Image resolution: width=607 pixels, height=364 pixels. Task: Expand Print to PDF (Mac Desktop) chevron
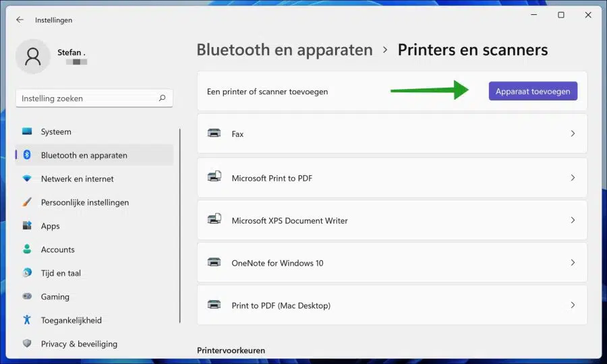point(573,305)
